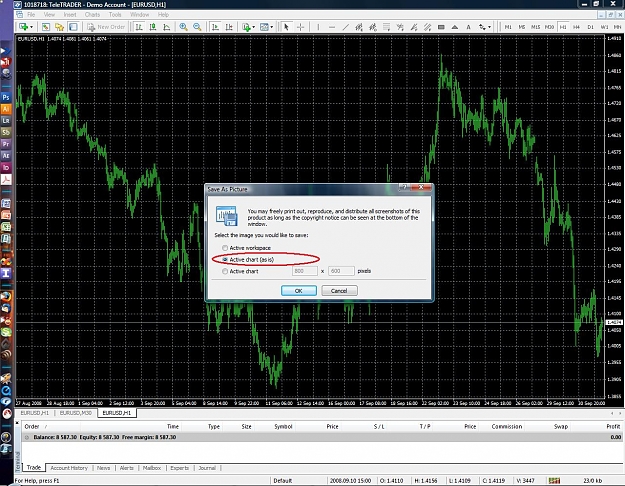Select the trendline drawing tool

tap(346, 27)
